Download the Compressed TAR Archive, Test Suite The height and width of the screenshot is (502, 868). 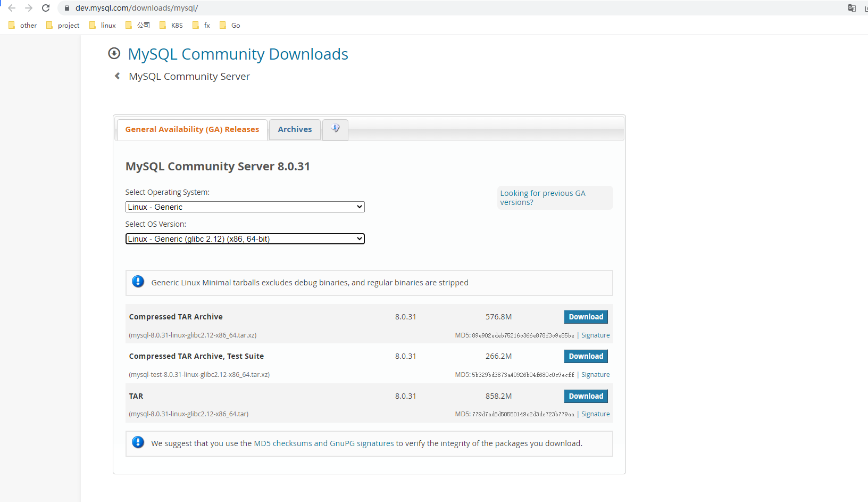(x=586, y=356)
